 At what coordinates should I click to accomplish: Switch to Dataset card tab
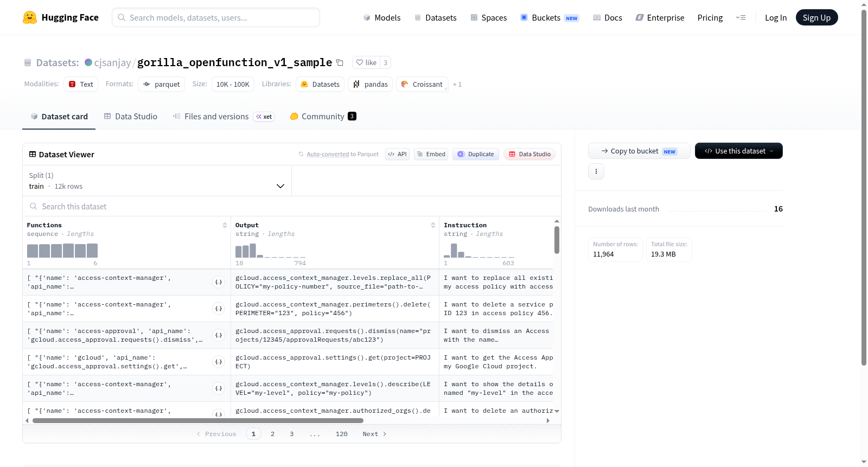tap(59, 116)
